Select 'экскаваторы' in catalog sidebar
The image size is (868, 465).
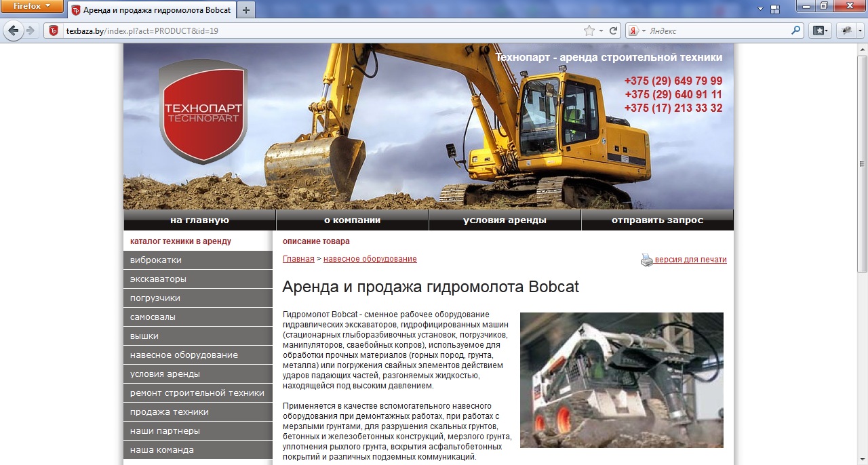198,279
